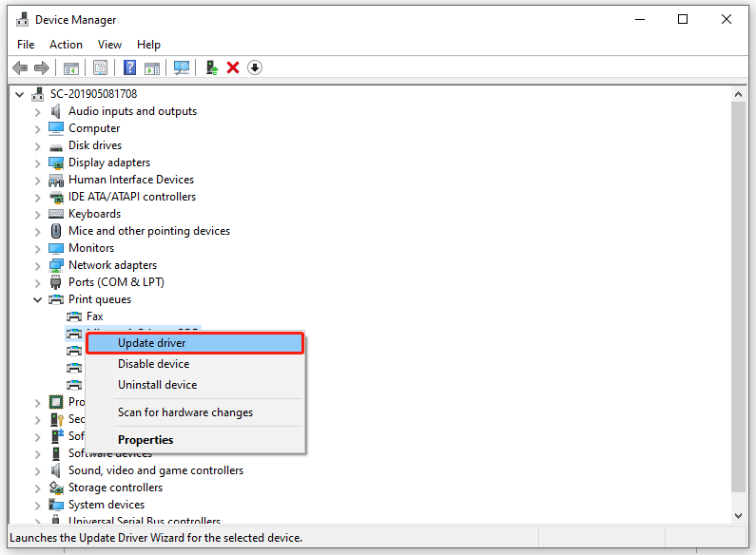
Task: Click Update device driver toolbar icon
Action: pyautogui.click(x=212, y=67)
